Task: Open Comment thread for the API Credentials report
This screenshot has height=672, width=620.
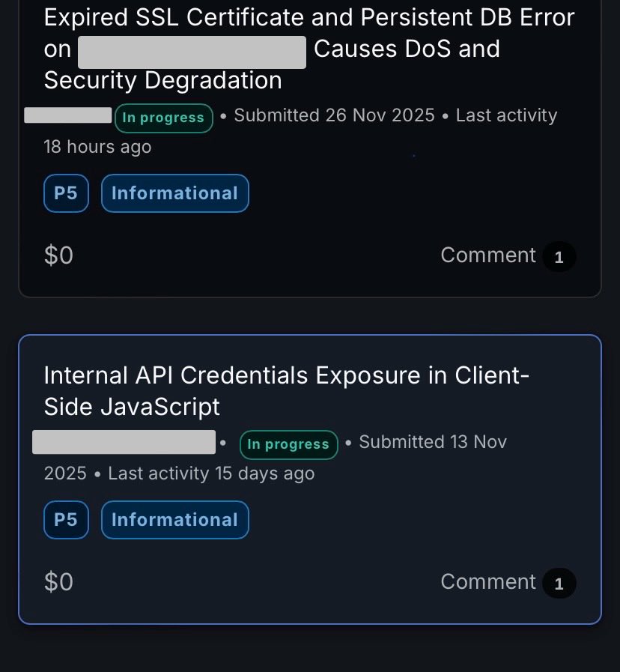Action: tap(488, 581)
